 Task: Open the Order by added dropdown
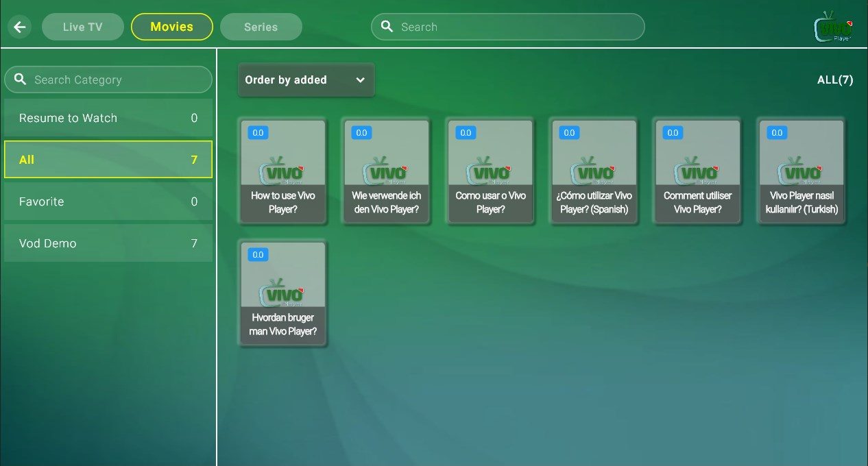click(x=306, y=79)
